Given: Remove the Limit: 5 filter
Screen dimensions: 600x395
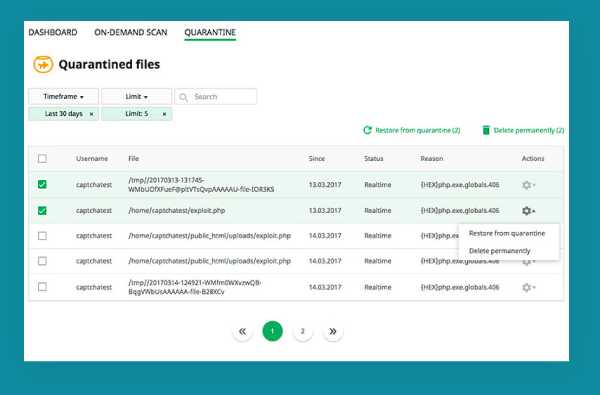Looking at the screenshot, I should (x=164, y=114).
